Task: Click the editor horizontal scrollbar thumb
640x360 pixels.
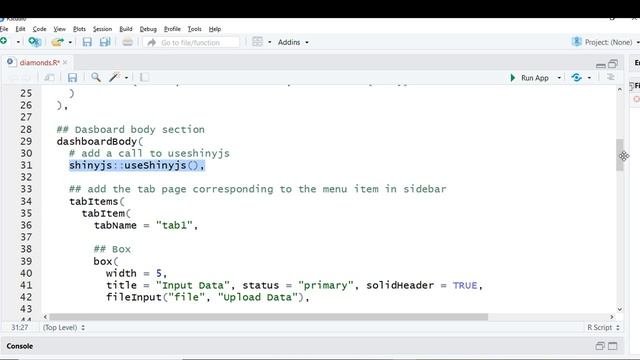Action: (x=269, y=317)
